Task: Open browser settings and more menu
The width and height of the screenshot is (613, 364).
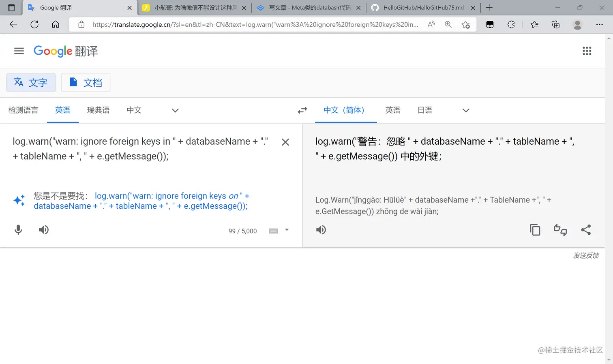Action: pos(599,24)
